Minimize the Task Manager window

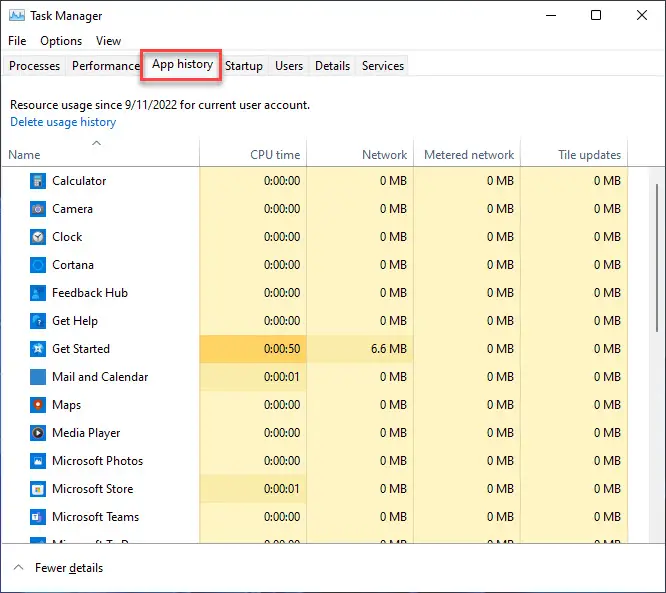[551, 16]
